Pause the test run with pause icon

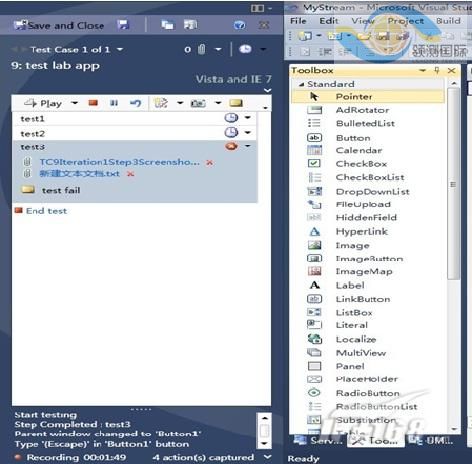pyautogui.click(x=114, y=103)
